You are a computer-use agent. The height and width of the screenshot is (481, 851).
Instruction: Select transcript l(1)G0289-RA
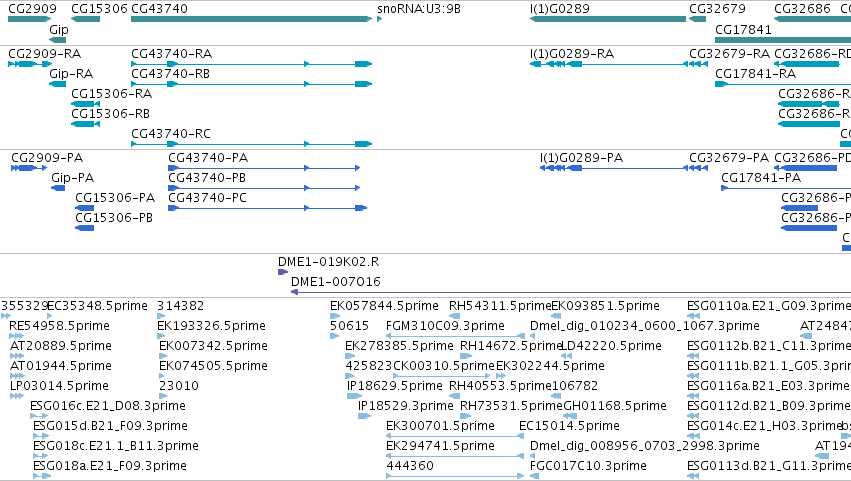608,64
